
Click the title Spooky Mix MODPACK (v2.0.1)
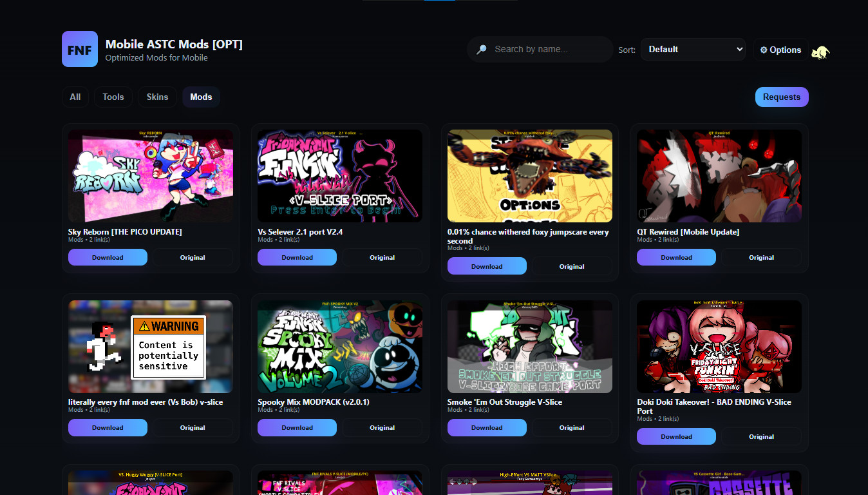pos(314,402)
